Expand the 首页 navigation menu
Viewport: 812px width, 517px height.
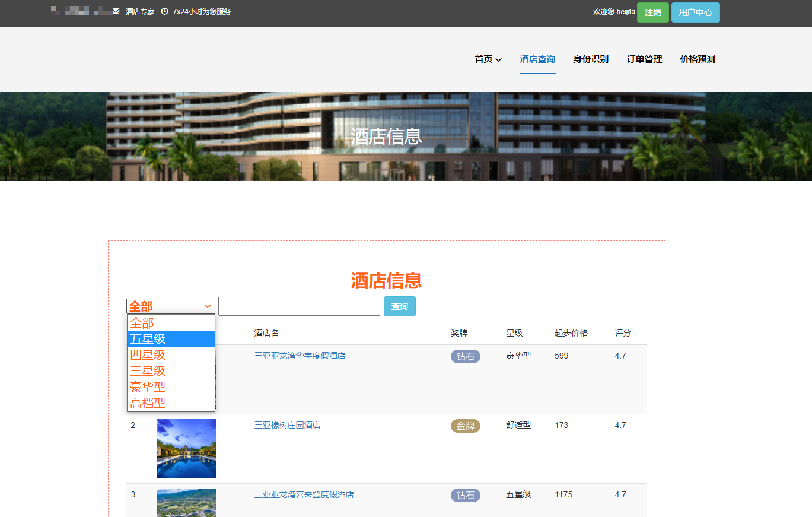[488, 59]
